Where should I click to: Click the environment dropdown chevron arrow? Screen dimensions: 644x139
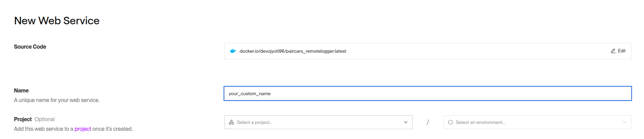pos(624,122)
